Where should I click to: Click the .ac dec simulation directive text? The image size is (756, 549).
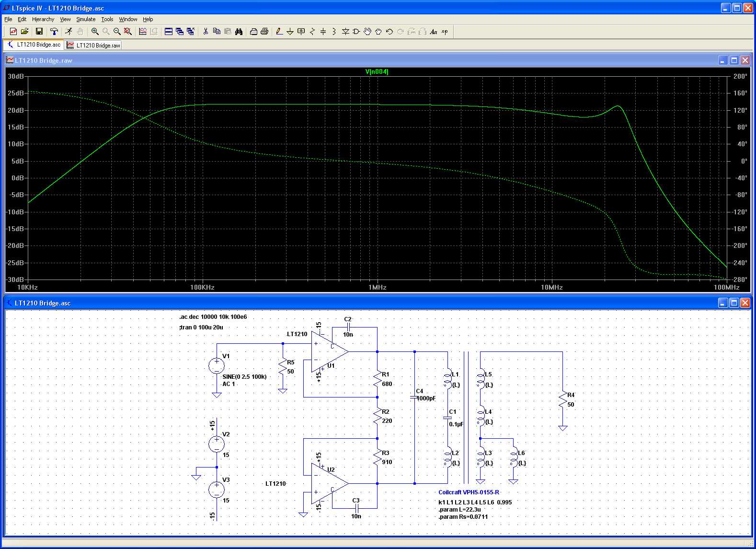click(x=213, y=317)
